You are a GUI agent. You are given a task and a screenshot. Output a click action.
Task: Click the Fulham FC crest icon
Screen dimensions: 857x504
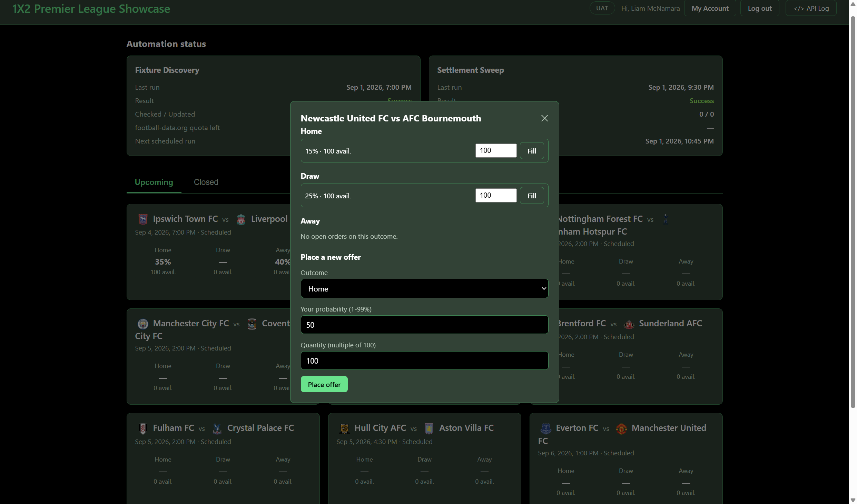pos(143,428)
